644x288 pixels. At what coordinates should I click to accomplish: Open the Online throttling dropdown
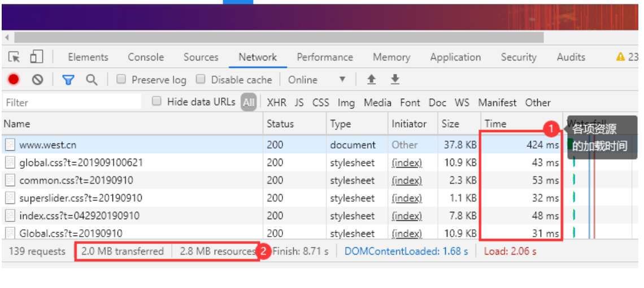coord(316,80)
